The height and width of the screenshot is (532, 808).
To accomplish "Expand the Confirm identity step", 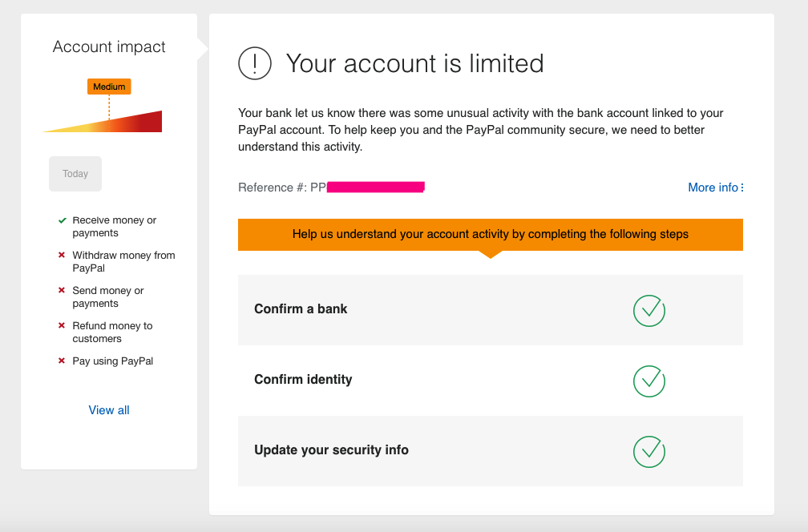I will point(303,380).
